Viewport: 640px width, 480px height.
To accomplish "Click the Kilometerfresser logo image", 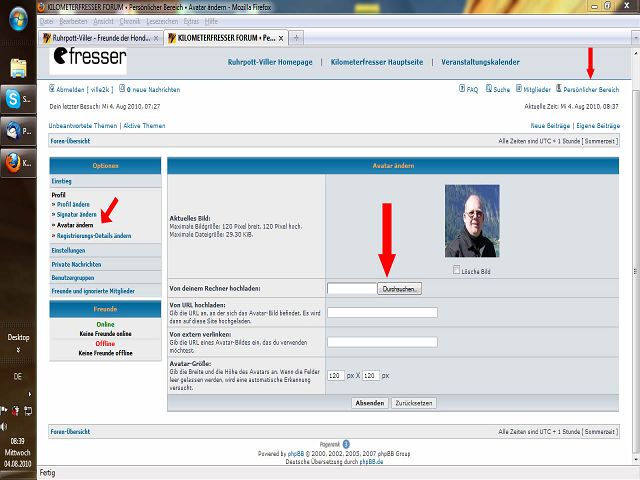I will [89, 59].
